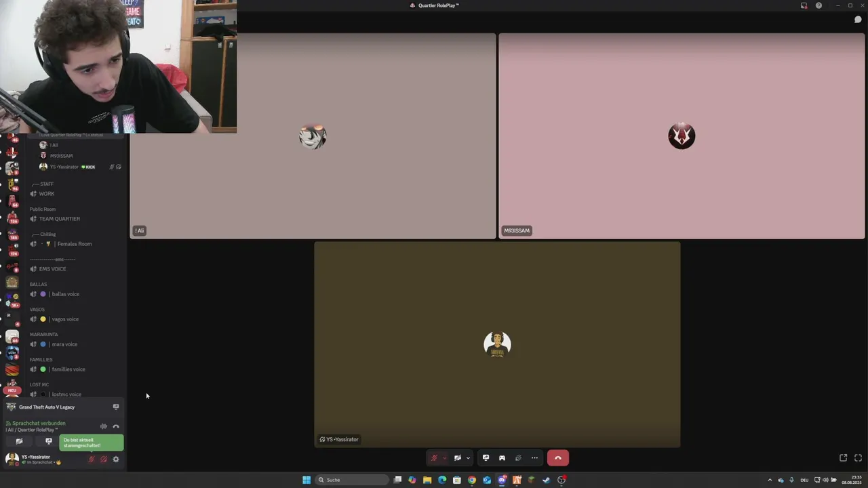Stream Grand Theft Auto V Legacy
The image size is (868, 488).
tap(116, 407)
